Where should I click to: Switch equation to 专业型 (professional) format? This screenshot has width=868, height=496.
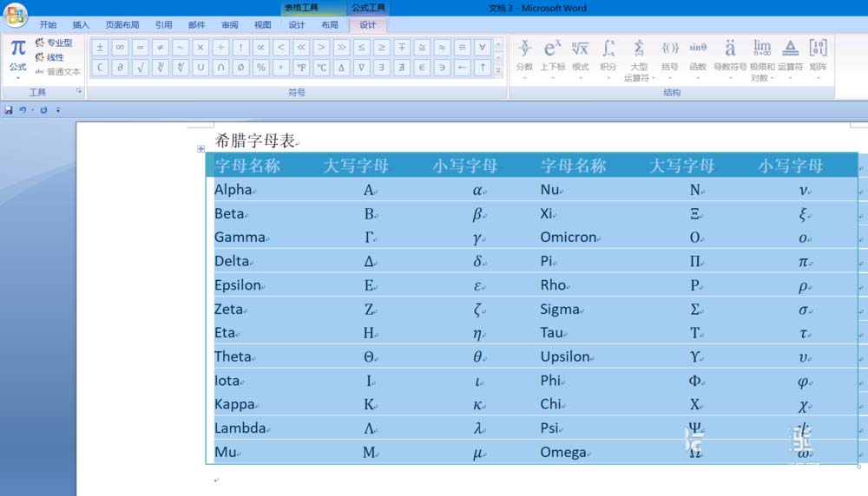54,42
